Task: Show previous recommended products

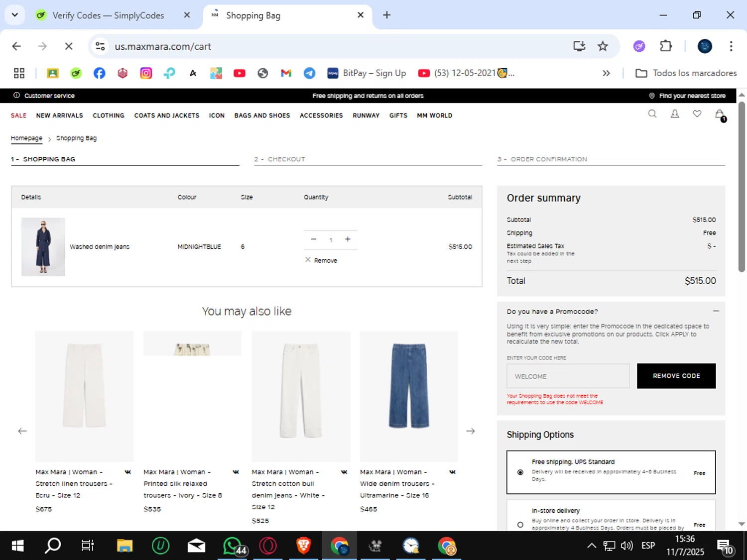Action: 22,431
